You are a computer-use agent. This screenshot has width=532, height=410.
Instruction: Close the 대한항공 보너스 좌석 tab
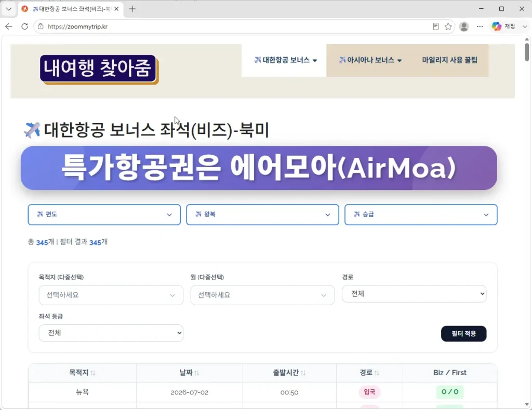click(x=116, y=9)
